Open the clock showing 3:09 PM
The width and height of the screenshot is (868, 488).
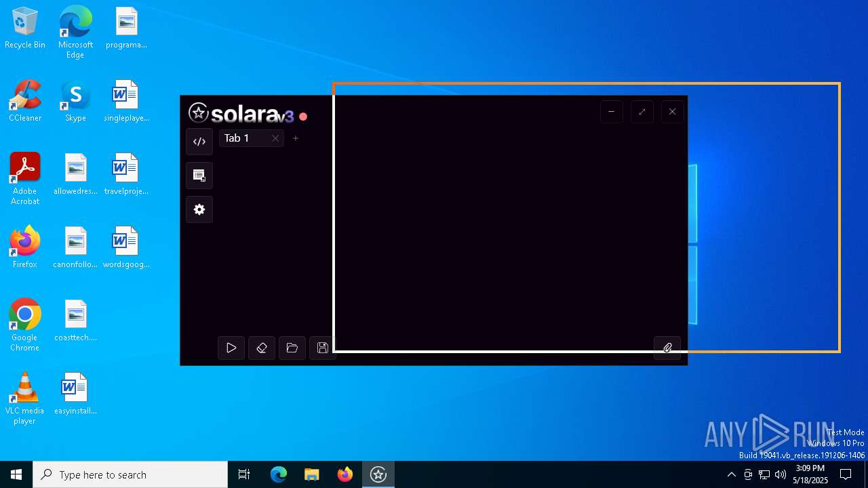pyautogui.click(x=810, y=474)
